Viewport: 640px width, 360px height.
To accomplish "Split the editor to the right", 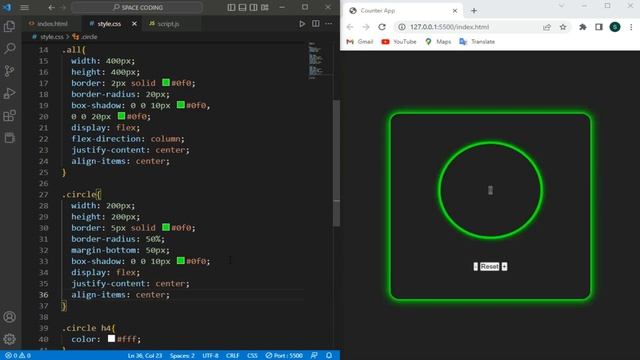I will point(316,24).
